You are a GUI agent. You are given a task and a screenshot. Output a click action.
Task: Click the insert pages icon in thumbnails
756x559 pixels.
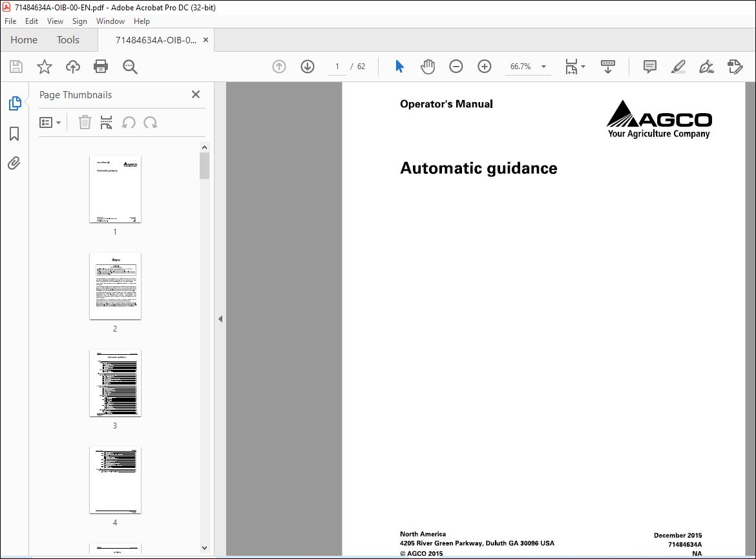(106, 123)
